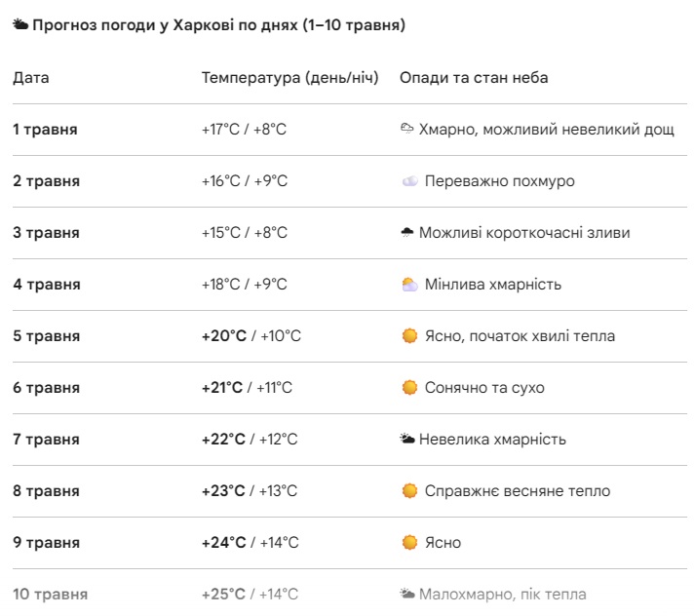Click the Малохмарно, пік тепла description
The image size is (694, 616).
[x=503, y=595]
